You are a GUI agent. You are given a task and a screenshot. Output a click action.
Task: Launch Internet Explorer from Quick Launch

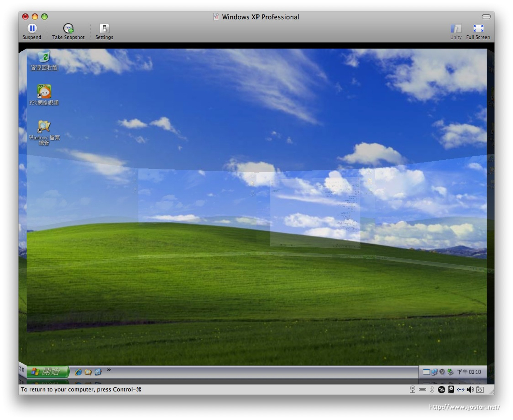click(x=78, y=372)
